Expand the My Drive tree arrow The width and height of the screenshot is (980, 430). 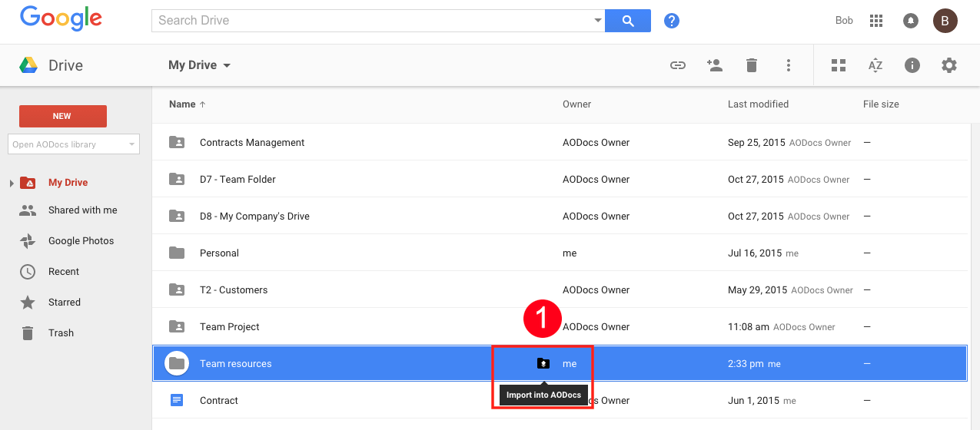[12, 183]
